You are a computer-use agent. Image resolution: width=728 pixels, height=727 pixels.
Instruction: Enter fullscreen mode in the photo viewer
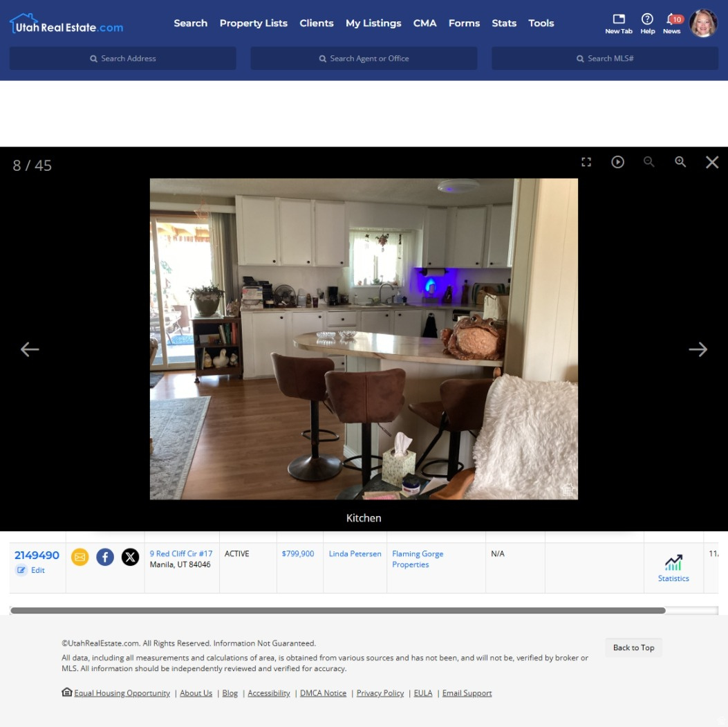click(x=586, y=161)
